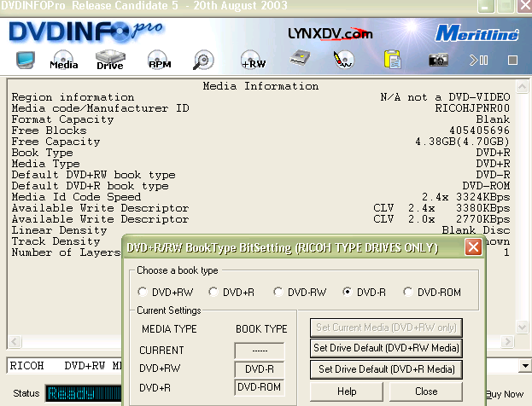Viewport: 532px width, 406px height.
Task: Click the play/pause toolbar icon
Action: [479, 61]
